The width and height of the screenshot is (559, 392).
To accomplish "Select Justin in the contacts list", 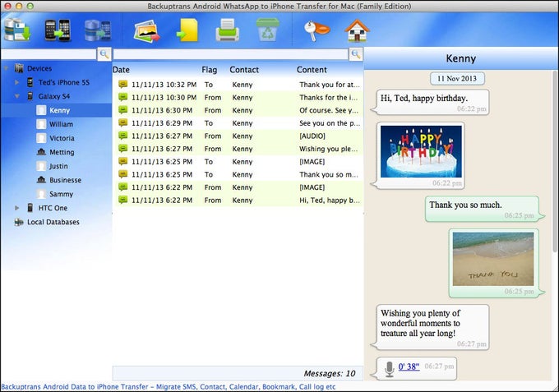I will pyautogui.click(x=58, y=166).
